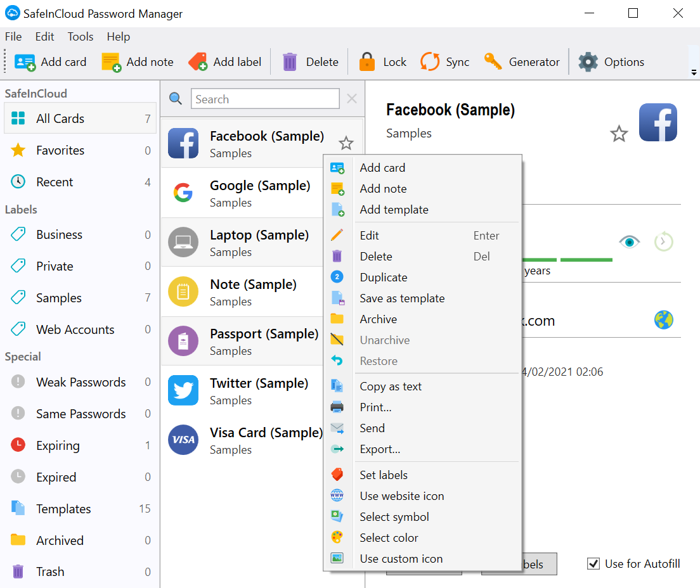Select Use custom icon option
Screen dimensions: 700x588
coord(423,559)
